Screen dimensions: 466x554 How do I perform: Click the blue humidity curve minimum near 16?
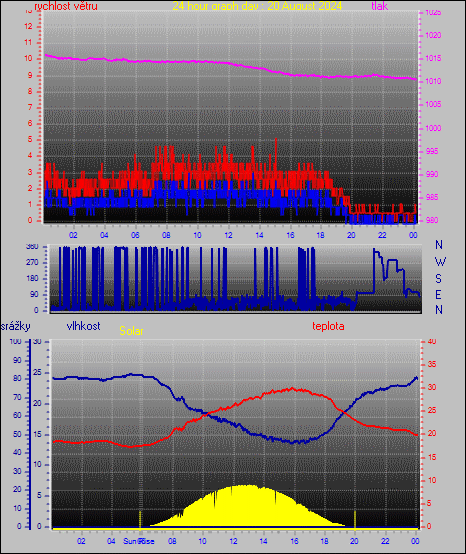(x=293, y=442)
